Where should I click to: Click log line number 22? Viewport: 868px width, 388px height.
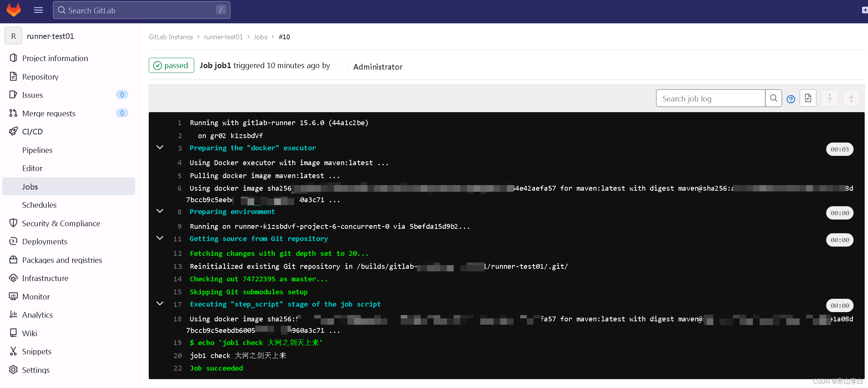(x=178, y=368)
